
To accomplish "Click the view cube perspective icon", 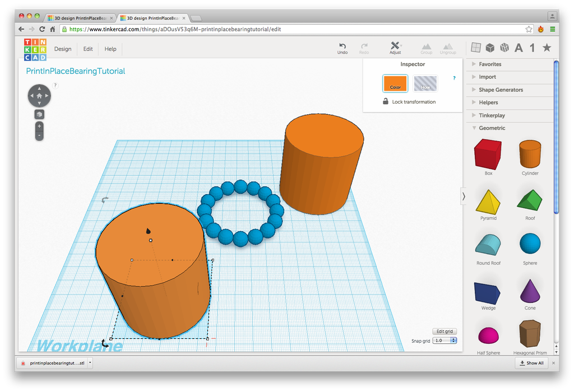I will pyautogui.click(x=39, y=114).
